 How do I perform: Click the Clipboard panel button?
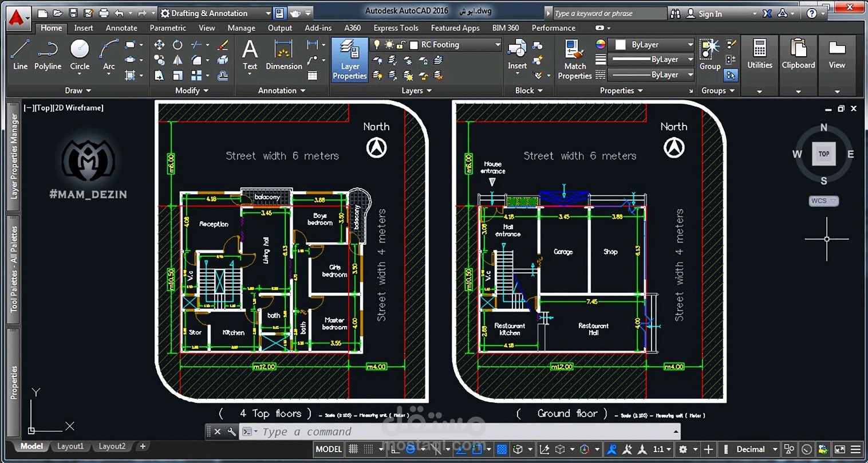(x=798, y=64)
